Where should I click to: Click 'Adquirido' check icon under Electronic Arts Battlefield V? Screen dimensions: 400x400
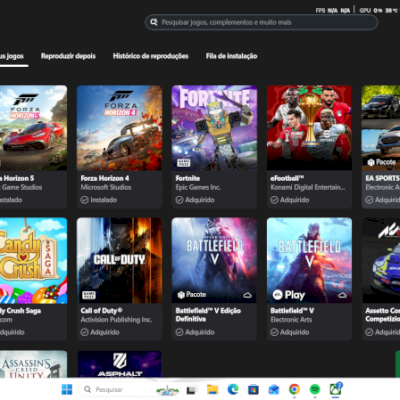point(274,332)
